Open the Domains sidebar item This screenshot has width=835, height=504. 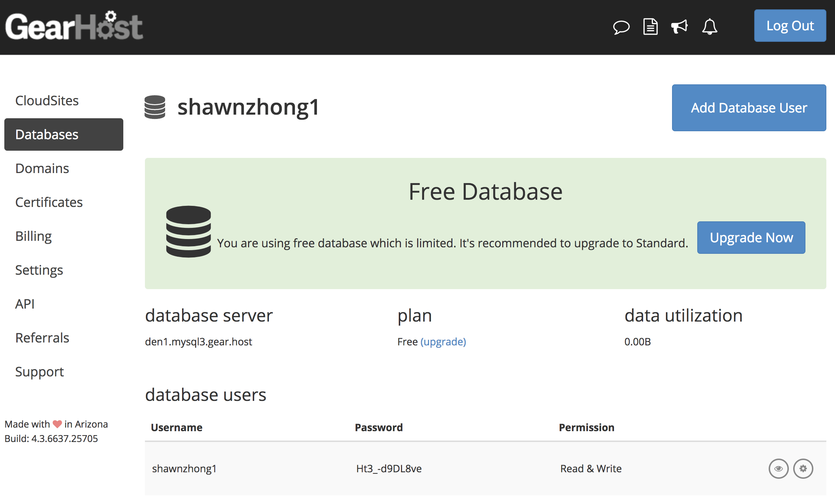(42, 168)
